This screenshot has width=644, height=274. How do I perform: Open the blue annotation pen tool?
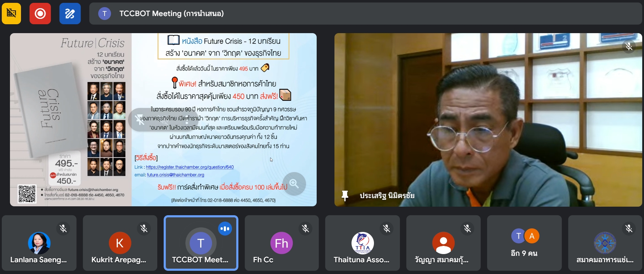click(x=70, y=14)
